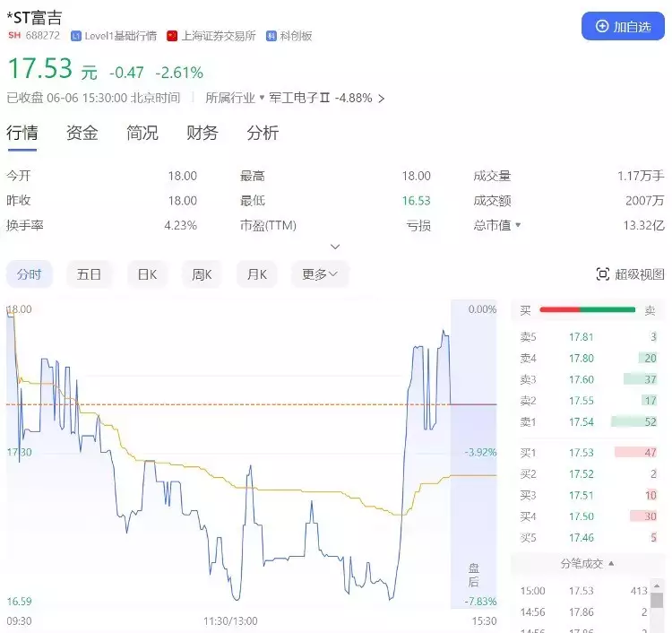
Task: Click the 成交量 value 1.17万手
Action: (641, 176)
